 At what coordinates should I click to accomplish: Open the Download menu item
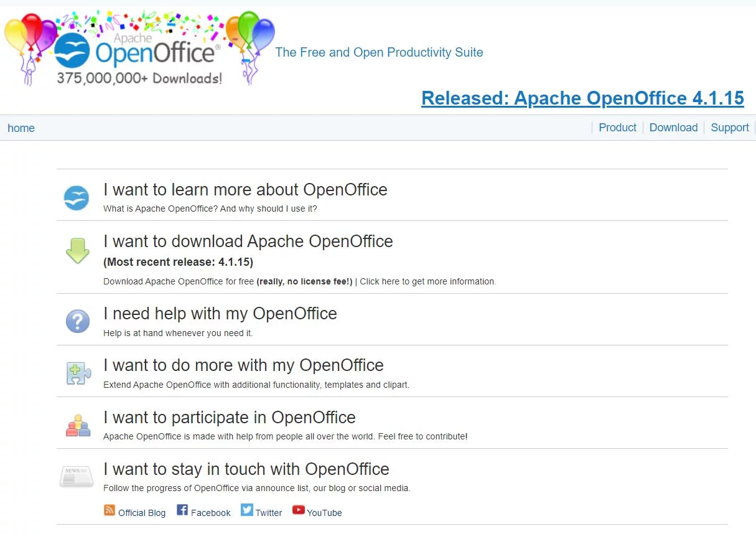point(673,128)
